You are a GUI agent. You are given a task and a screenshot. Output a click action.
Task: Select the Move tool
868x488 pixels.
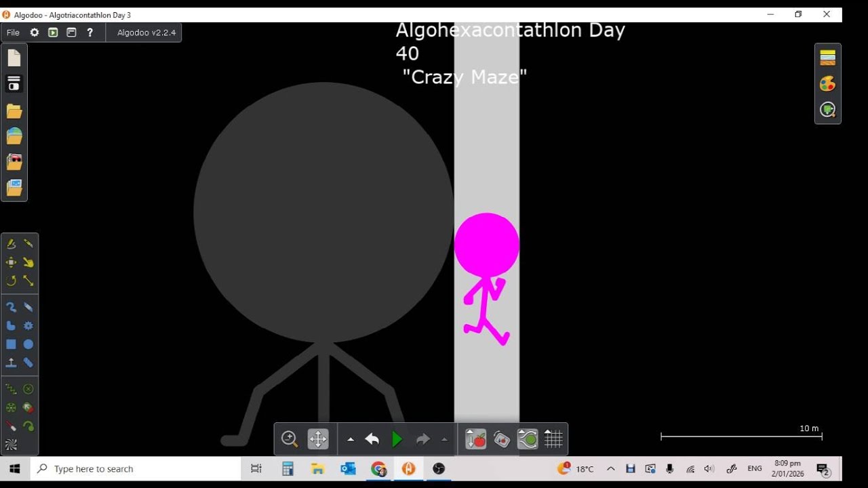point(11,262)
